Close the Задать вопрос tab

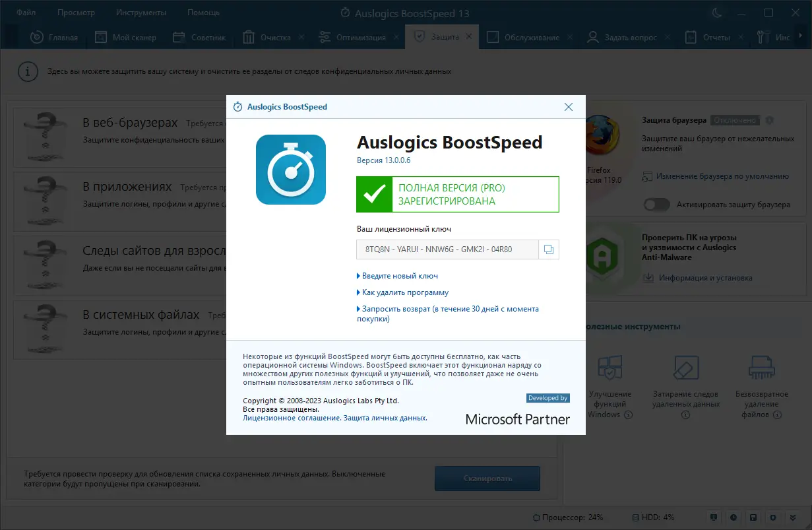tap(668, 37)
